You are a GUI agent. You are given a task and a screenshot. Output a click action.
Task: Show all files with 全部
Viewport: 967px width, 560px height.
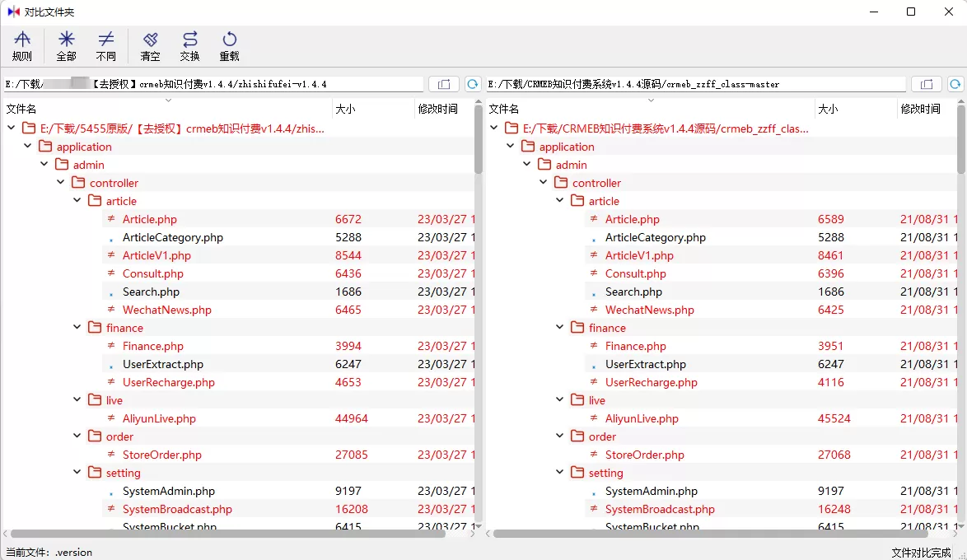click(66, 46)
